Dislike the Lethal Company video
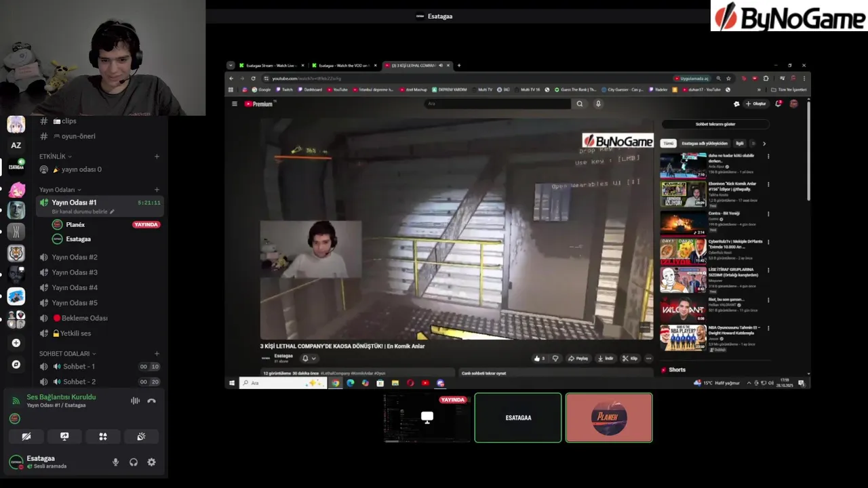The width and height of the screenshot is (868, 488). coord(555,359)
